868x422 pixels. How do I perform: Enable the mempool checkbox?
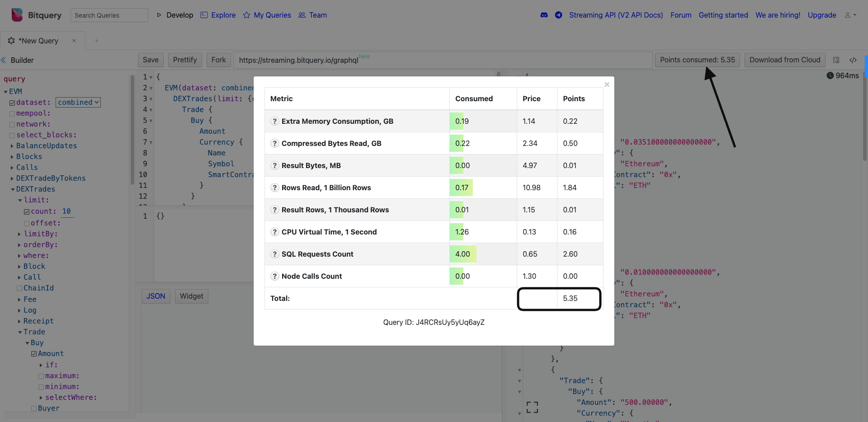coord(12,114)
